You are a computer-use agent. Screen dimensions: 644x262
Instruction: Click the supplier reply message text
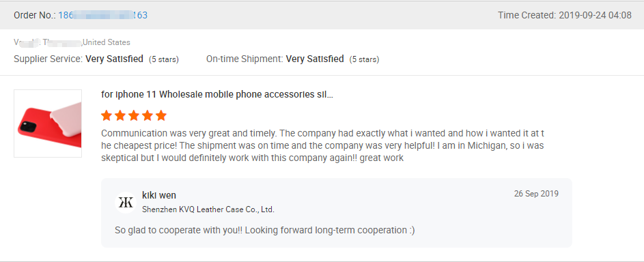[x=264, y=231]
